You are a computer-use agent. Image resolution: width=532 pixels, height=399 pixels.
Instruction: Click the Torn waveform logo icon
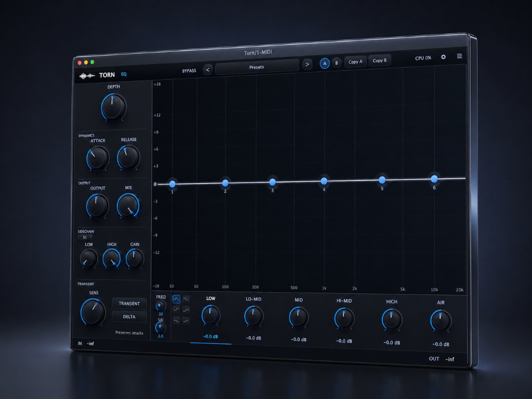[x=87, y=75]
